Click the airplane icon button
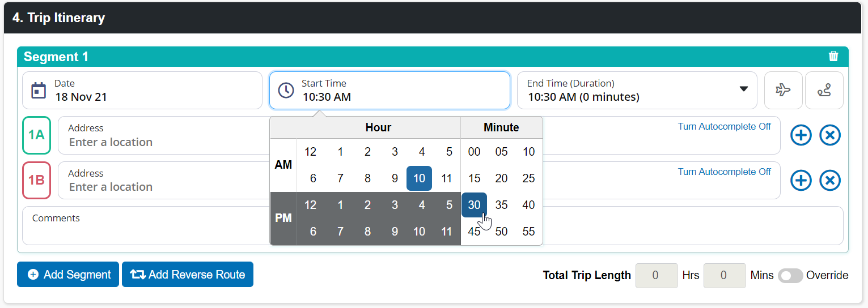Viewport: 868px width, 308px height. pyautogui.click(x=783, y=90)
